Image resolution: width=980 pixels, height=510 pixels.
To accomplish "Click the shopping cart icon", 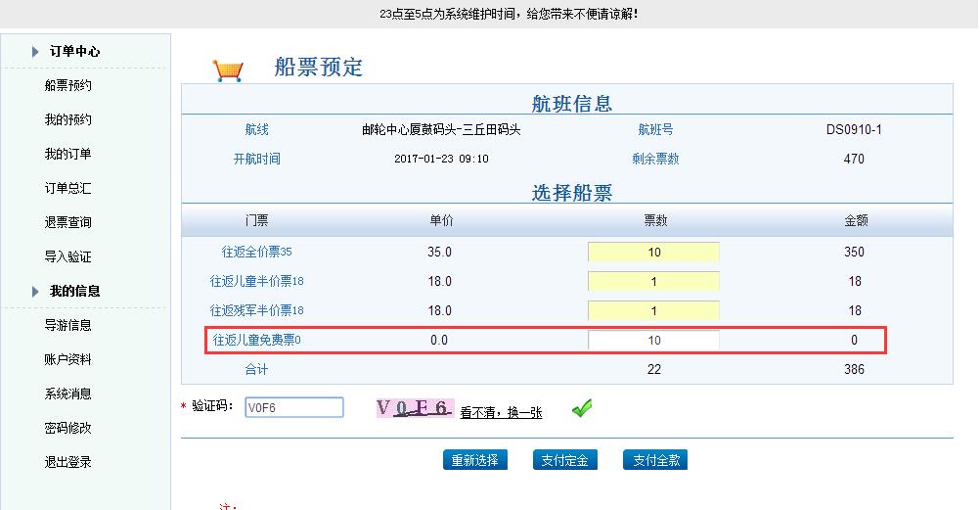I will [x=228, y=70].
